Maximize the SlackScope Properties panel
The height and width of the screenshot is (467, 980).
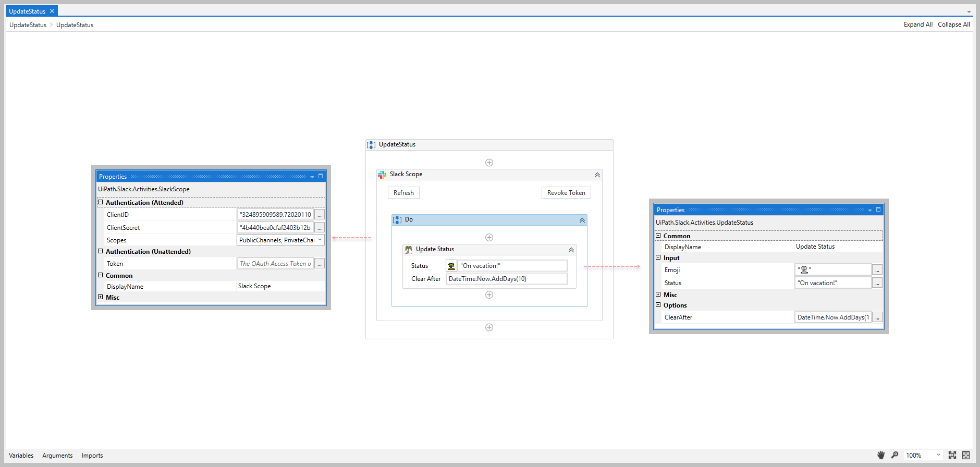[x=321, y=177]
